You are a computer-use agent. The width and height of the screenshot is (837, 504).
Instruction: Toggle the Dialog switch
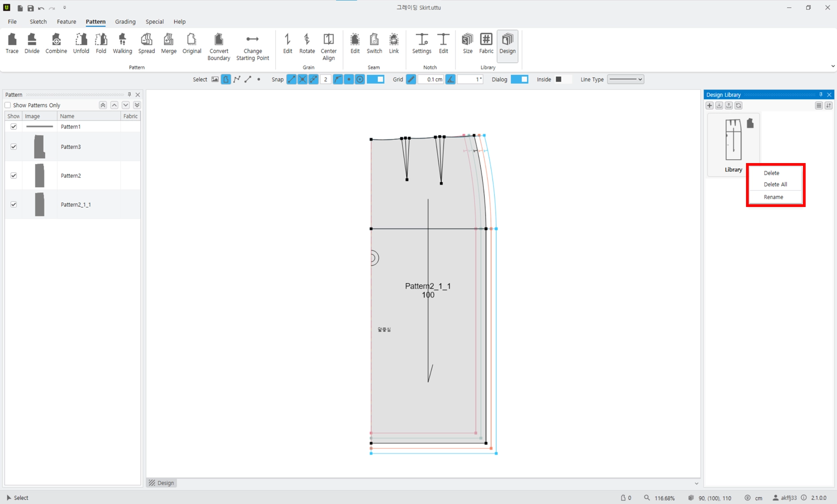520,79
